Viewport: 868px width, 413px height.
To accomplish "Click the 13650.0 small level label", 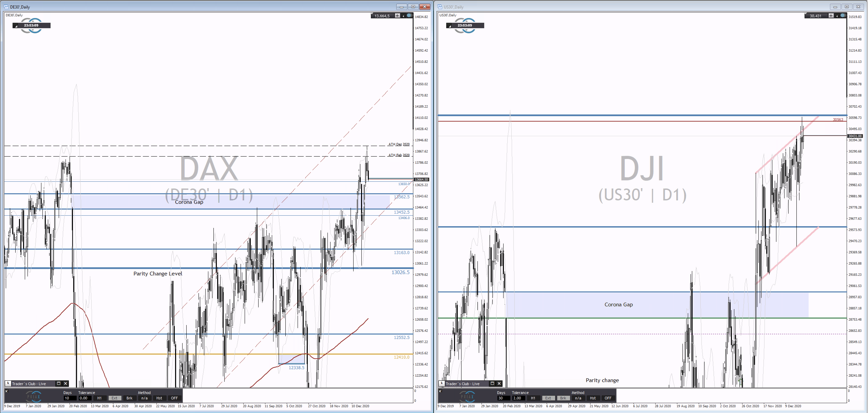I will pyautogui.click(x=404, y=184).
